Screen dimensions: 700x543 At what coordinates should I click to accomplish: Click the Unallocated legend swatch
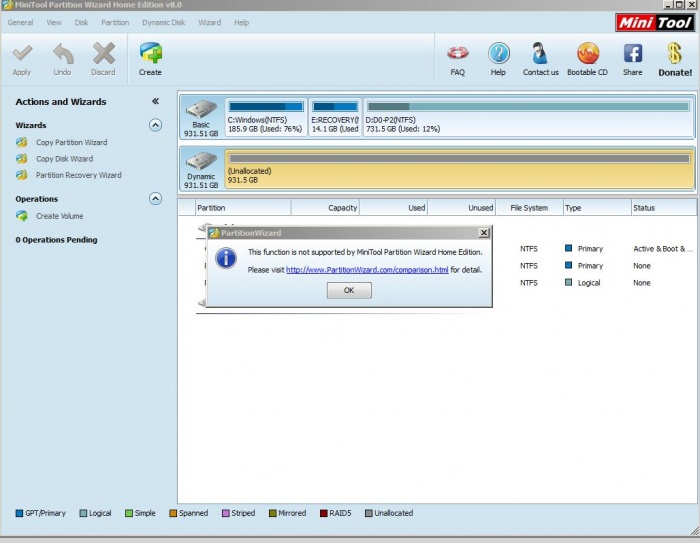pos(369,513)
